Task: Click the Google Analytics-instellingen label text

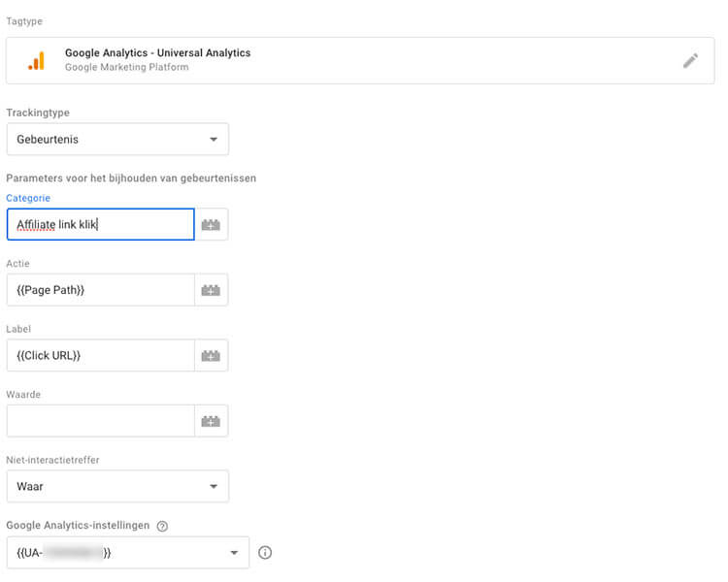Action: (x=78, y=526)
